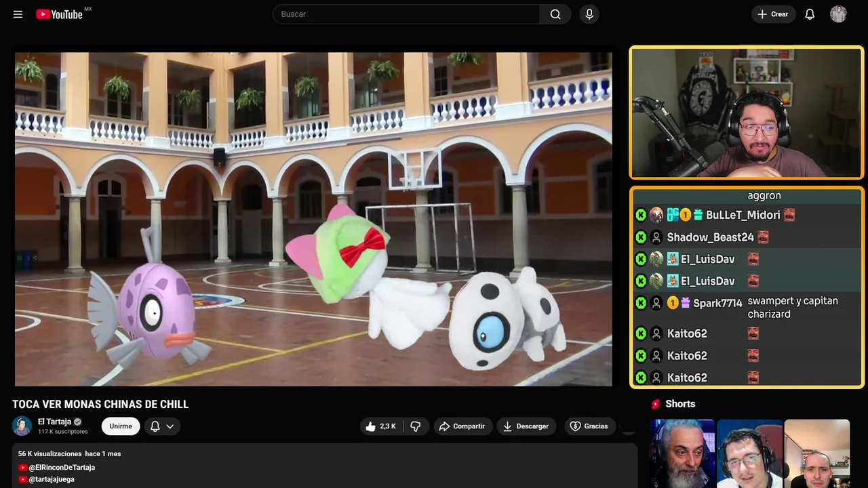Click the Compartir share button

tap(462, 426)
